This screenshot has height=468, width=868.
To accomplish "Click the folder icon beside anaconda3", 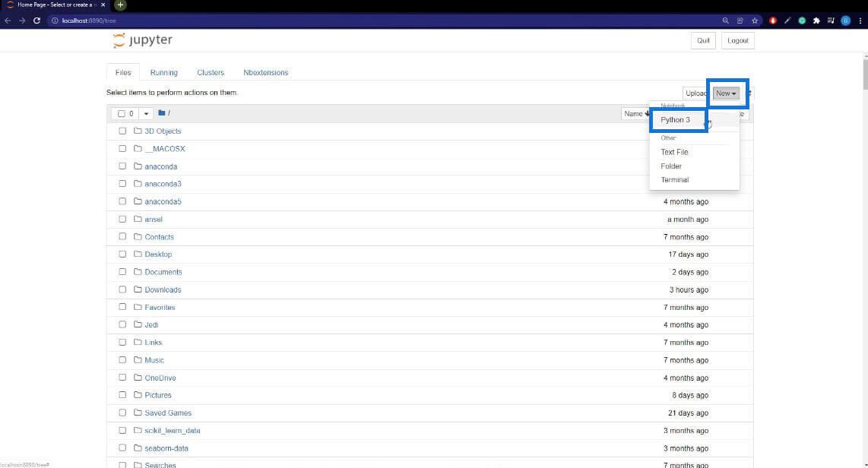I will [x=138, y=183].
